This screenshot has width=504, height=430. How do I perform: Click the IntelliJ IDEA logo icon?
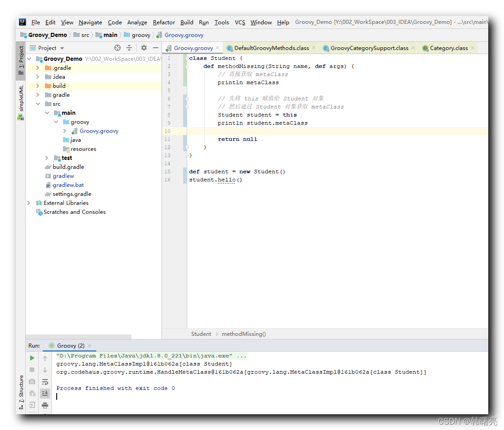click(22, 22)
